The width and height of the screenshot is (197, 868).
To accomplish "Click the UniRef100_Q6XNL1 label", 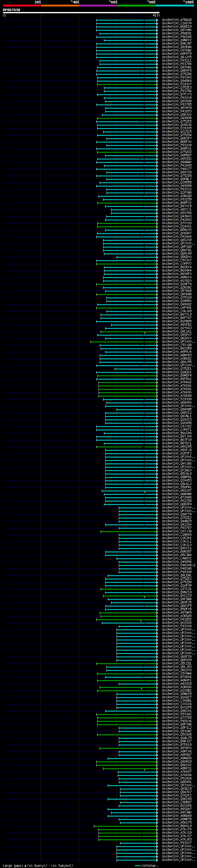I will click(177, 416).
